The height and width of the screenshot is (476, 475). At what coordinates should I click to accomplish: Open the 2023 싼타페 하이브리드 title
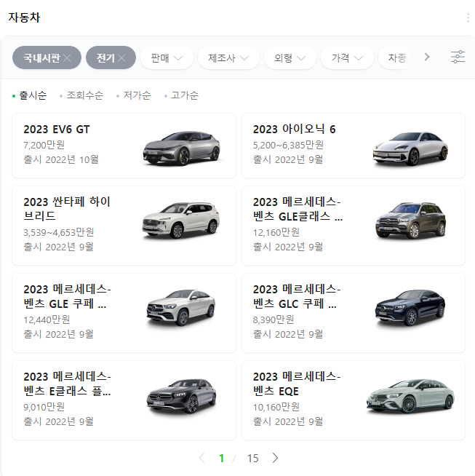tap(67, 209)
